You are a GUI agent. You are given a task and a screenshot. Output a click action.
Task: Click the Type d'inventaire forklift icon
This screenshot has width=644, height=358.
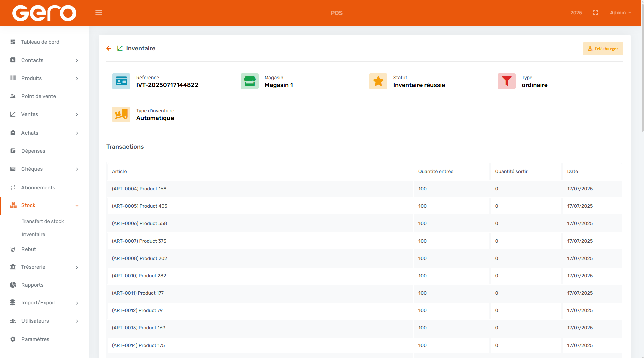click(x=121, y=114)
